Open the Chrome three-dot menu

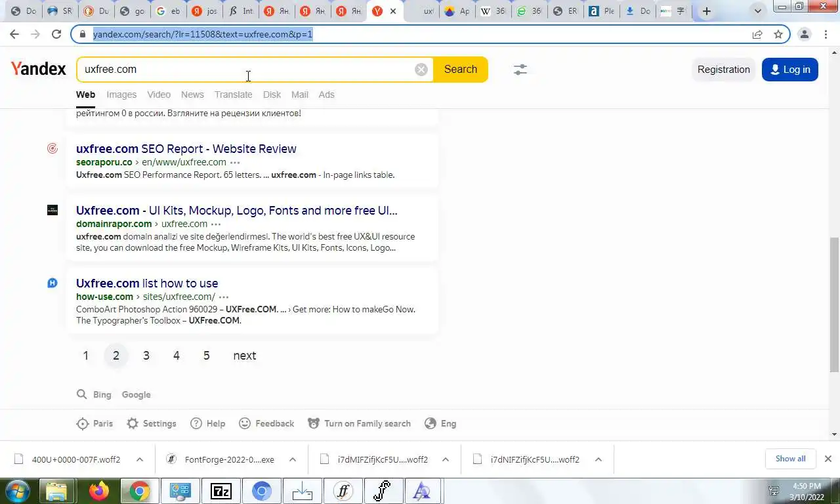point(826,34)
